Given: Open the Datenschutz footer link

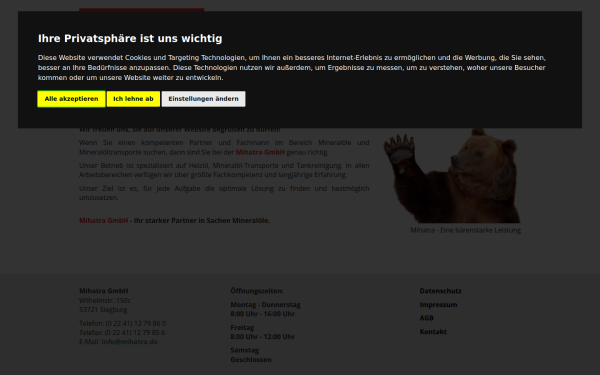Looking at the screenshot, I should click(440, 291).
